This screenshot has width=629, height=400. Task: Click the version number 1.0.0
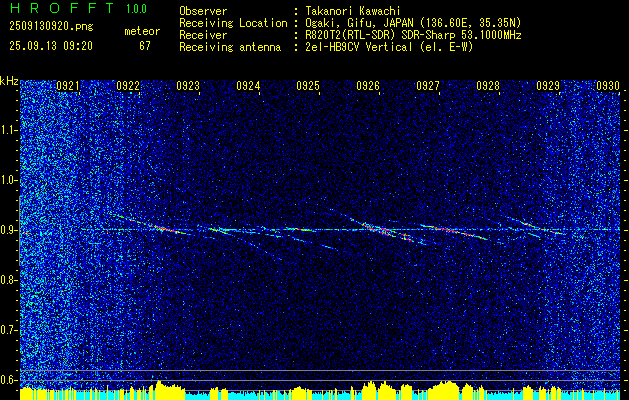coord(136,9)
